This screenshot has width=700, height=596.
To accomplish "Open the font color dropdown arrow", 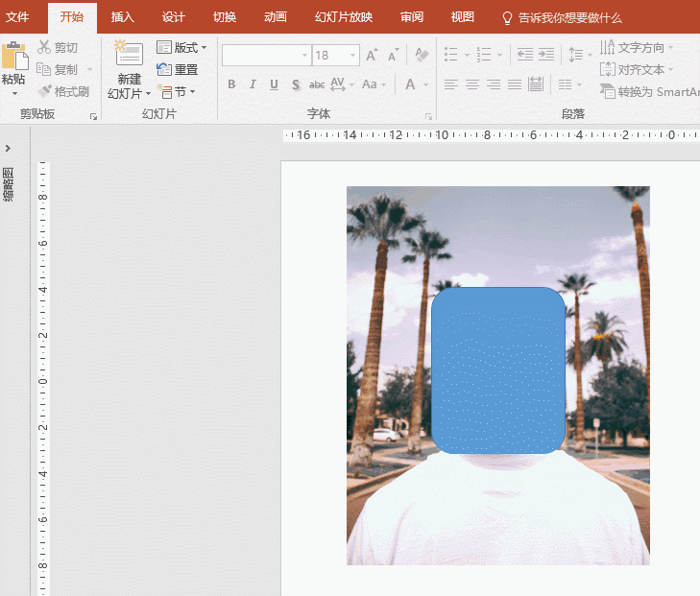I will pyautogui.click(x=425, y=84).
